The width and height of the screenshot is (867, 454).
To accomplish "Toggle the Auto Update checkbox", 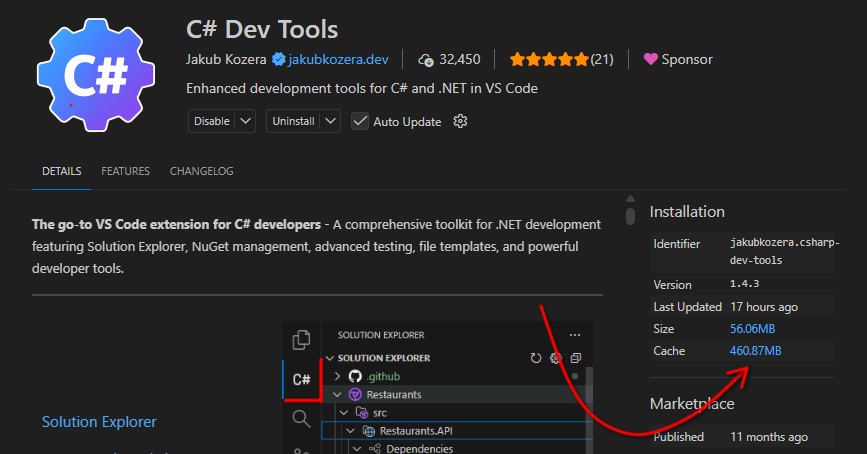I will [x=360, y=121].
